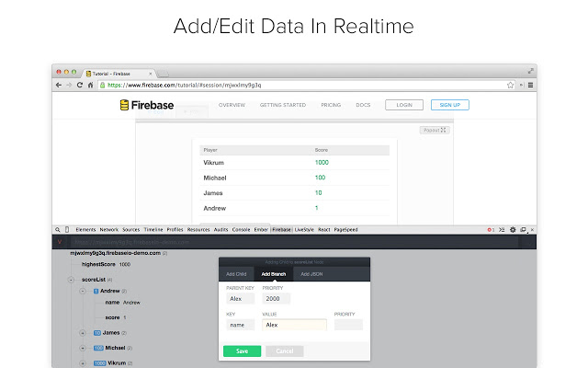Click the blue priority badge next to Andrew
This screenshot has height=368, width=588.
[96, 291]
